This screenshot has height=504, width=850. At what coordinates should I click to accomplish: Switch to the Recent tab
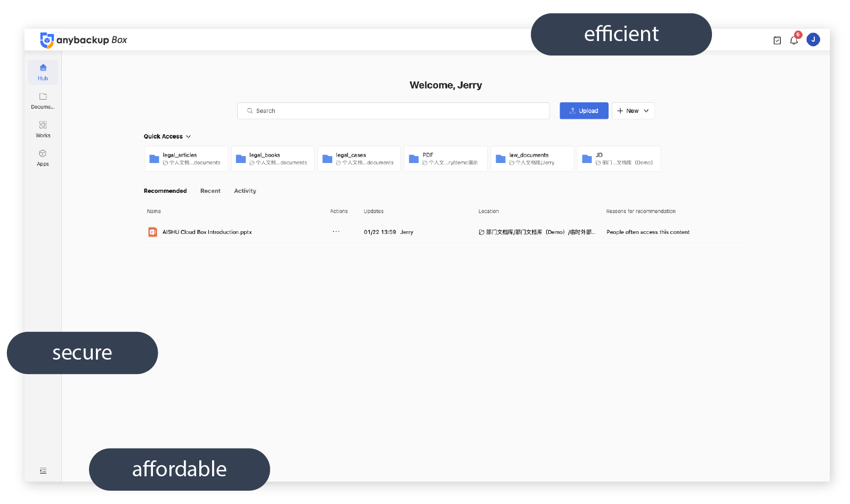tap(211, 191)
